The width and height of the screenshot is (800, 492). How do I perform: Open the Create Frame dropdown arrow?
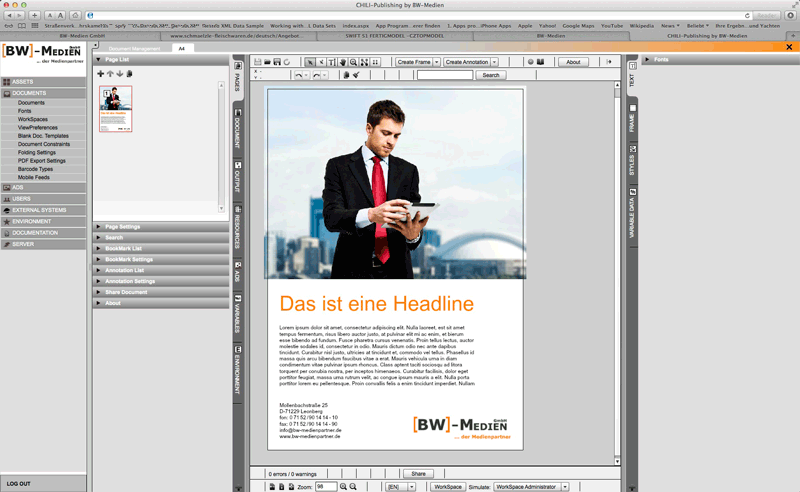click(435, 62)
